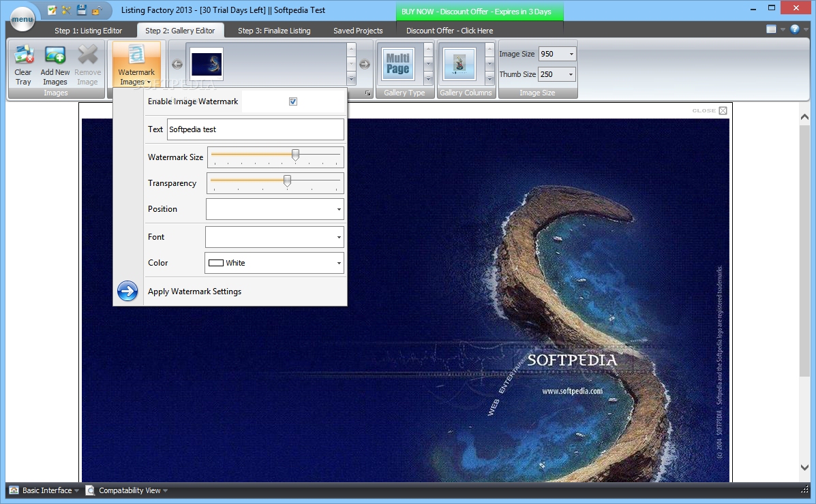Viewport: 816px width, 504px height.
Task: Click the Gallery Columns preview icon
Action: (x=459, y=64)
